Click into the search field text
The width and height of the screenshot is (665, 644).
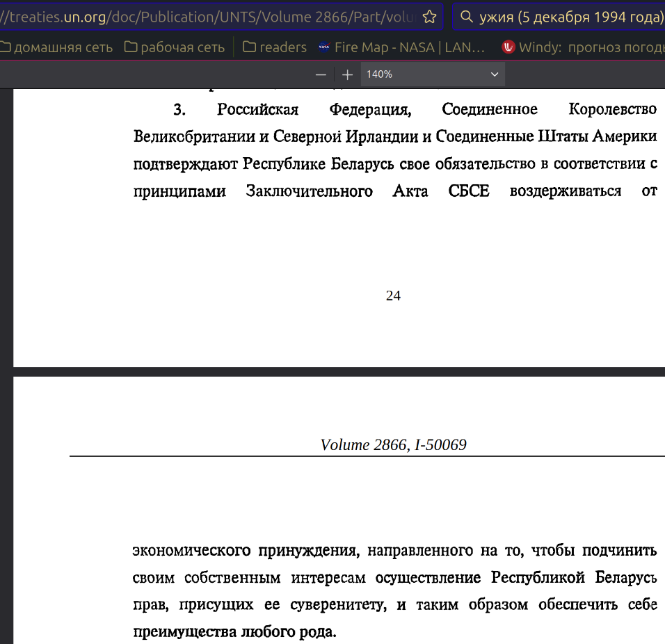(571, 17)
